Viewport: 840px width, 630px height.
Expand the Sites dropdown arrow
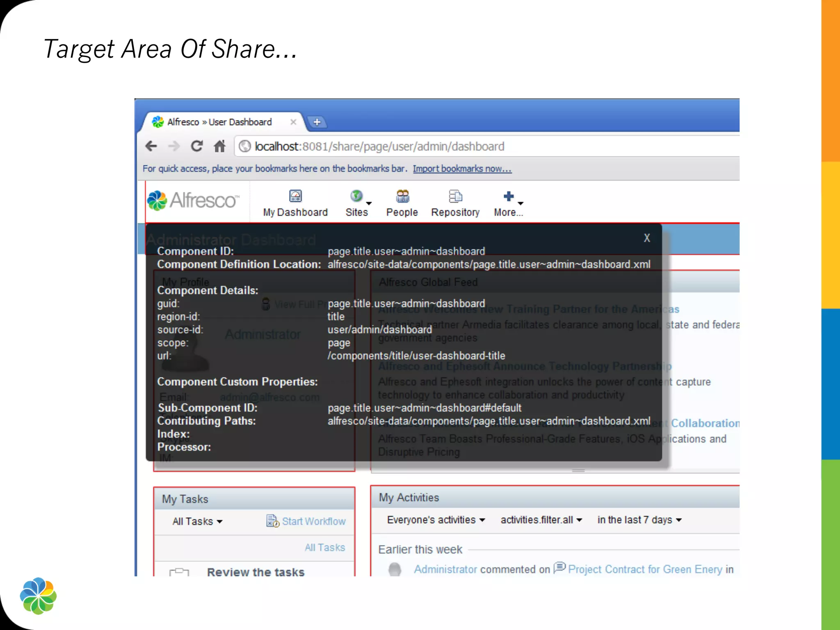tap(369, 203)
